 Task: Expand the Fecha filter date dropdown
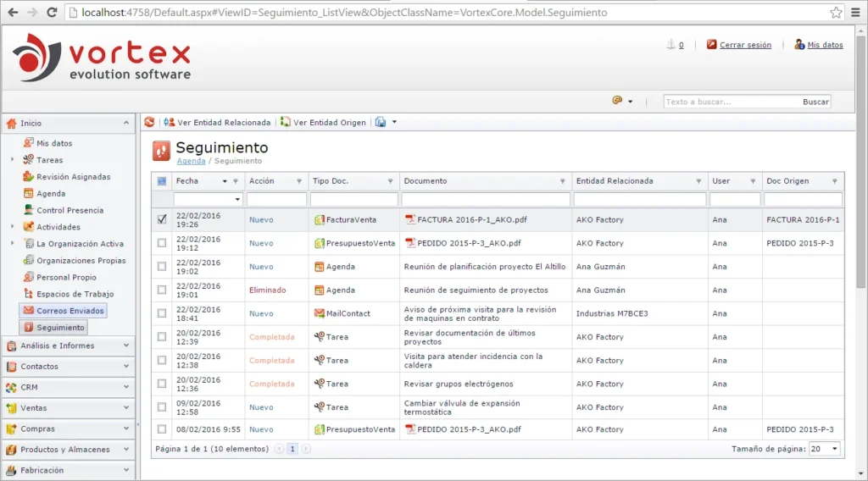237,199
